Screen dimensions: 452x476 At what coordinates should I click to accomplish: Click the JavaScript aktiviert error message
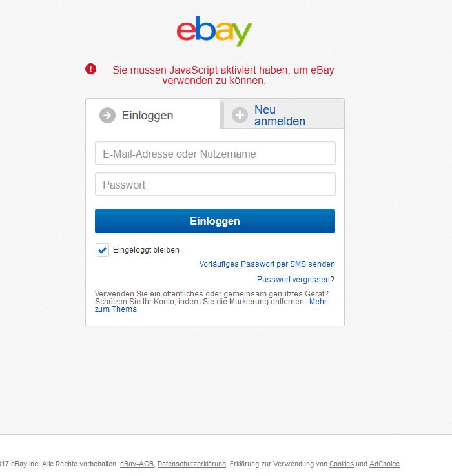pos(223,75)
